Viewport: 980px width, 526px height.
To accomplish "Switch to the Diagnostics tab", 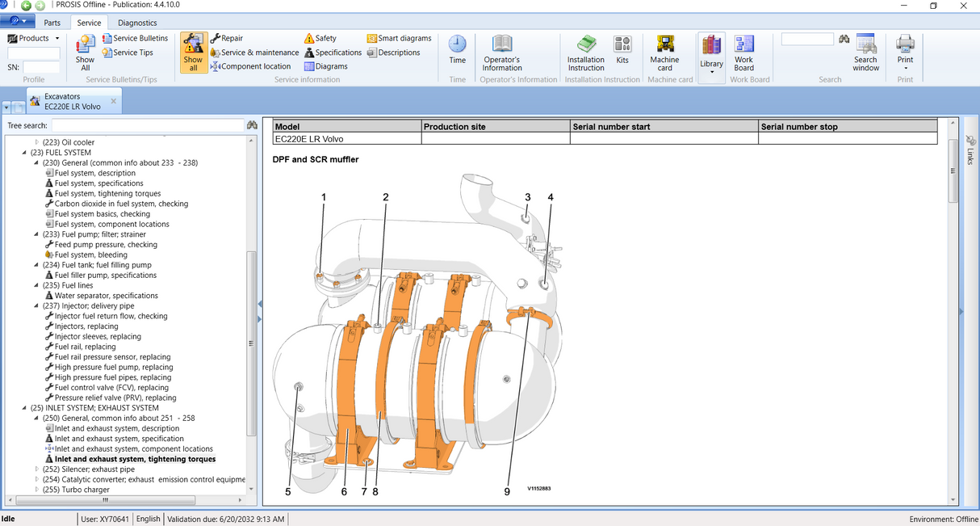I will 136,22.
